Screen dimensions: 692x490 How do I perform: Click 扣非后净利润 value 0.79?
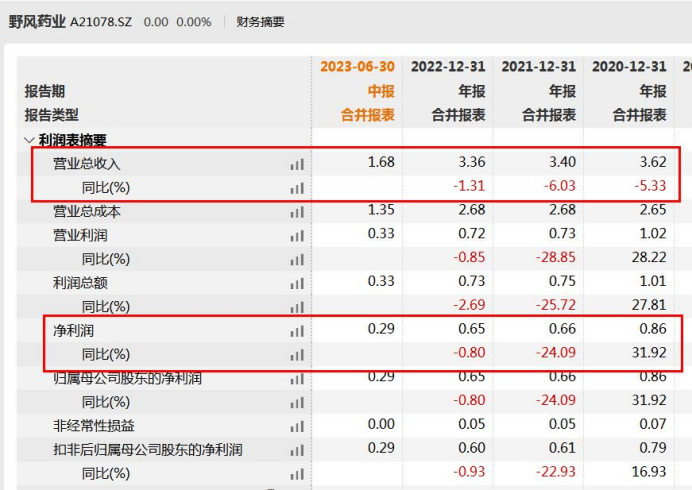(x=653, y=448)
